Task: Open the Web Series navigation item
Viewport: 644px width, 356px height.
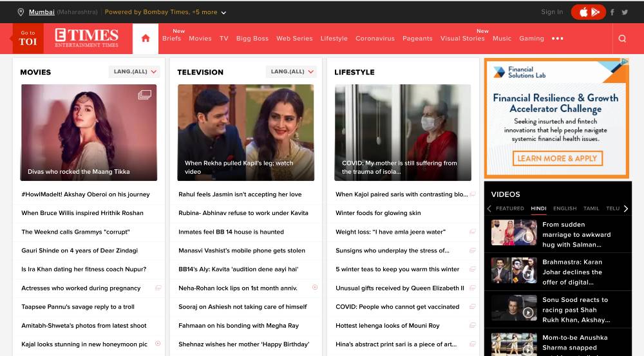Action: [294, 38]
